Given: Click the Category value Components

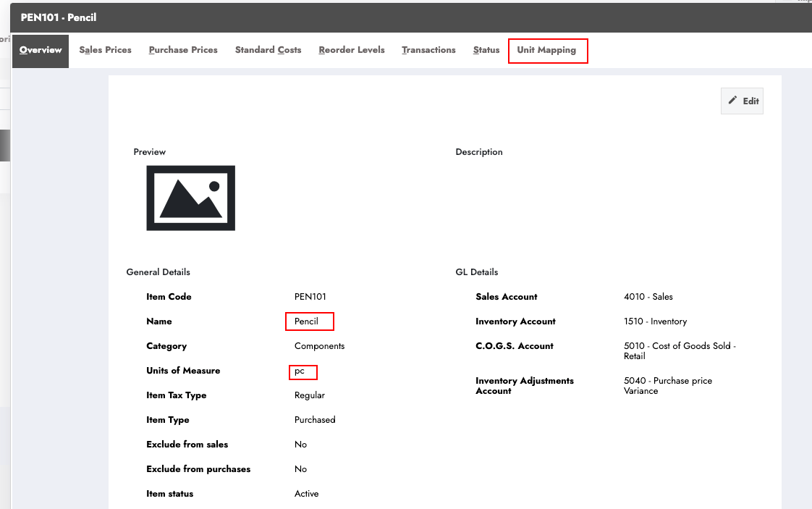Looking at the screenshot, I should (320, 346).
